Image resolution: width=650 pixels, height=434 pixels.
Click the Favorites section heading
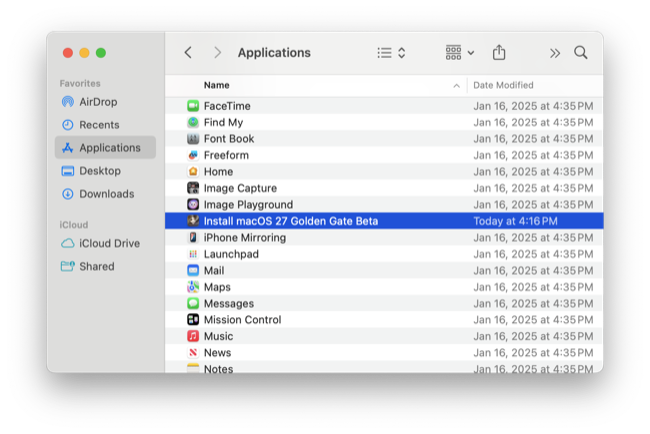tap(80, 83)
